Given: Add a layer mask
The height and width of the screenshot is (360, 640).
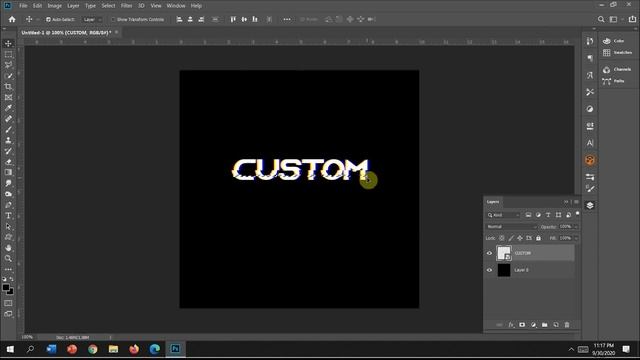Looking at the screenshot, I should pos(522,325).
